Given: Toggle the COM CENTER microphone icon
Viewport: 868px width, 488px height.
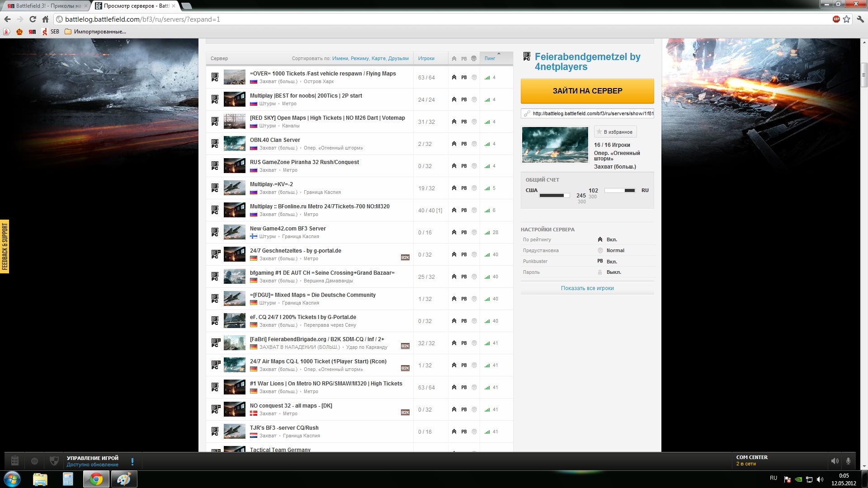Looking at the screenshot, I should 848,461.
